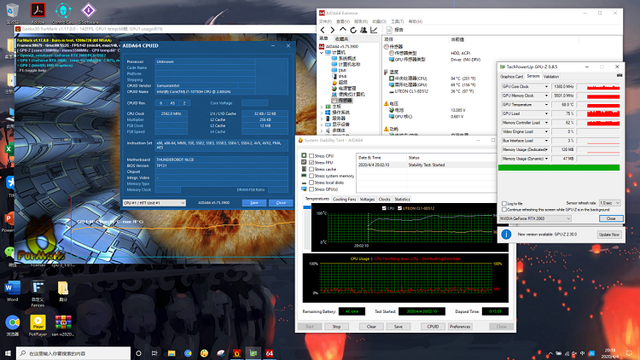Click the GPU Temperature red sensor graph bar
Image resolution: width=640 pixels, height=360 pixels.
click(x=603, y=105)
